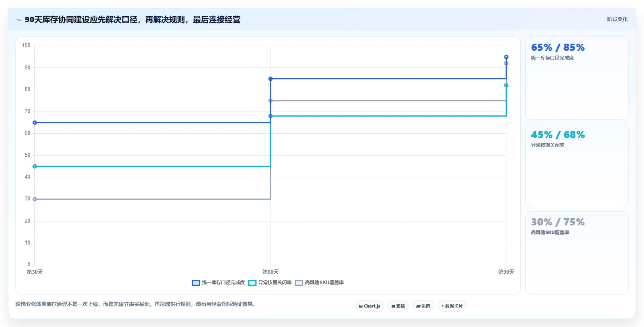This screenshot has height=327, width=644.
Task: Click the footnote starting with 阶梯变化体现库存治理
Action: [136, 304]
